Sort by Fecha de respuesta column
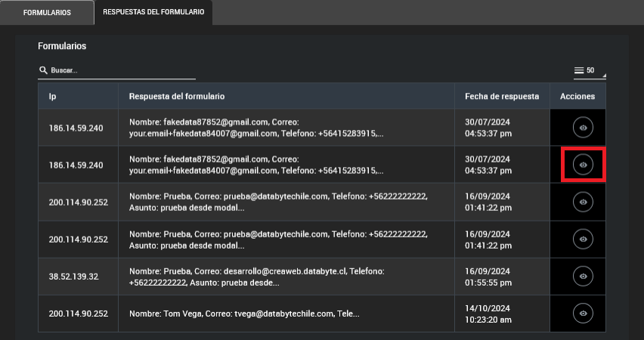 coord(501,97)
